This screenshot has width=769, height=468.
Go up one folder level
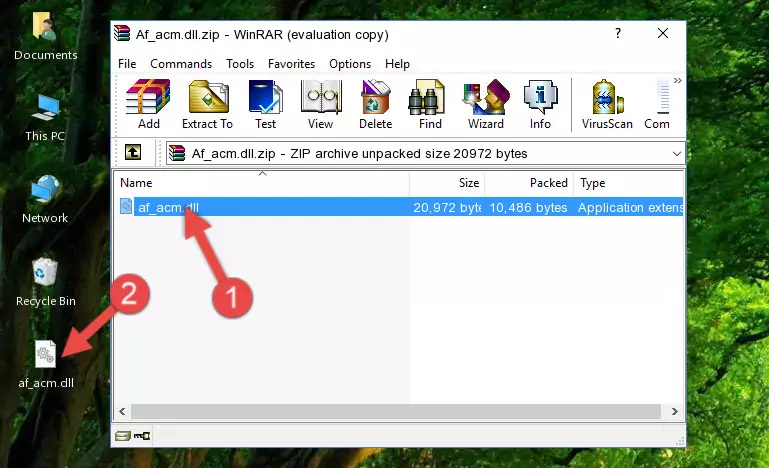[133, 153]
